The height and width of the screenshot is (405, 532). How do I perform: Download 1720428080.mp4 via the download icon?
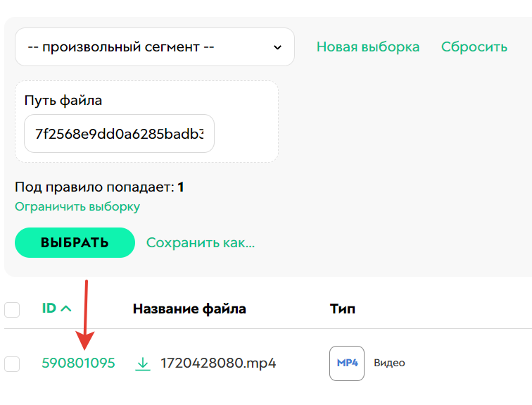(143, 363)
